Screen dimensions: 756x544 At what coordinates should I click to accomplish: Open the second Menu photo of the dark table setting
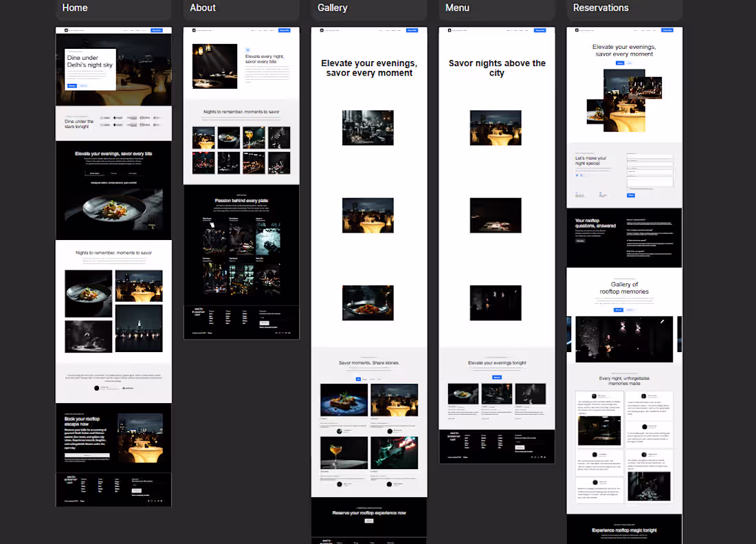[496, 215]
